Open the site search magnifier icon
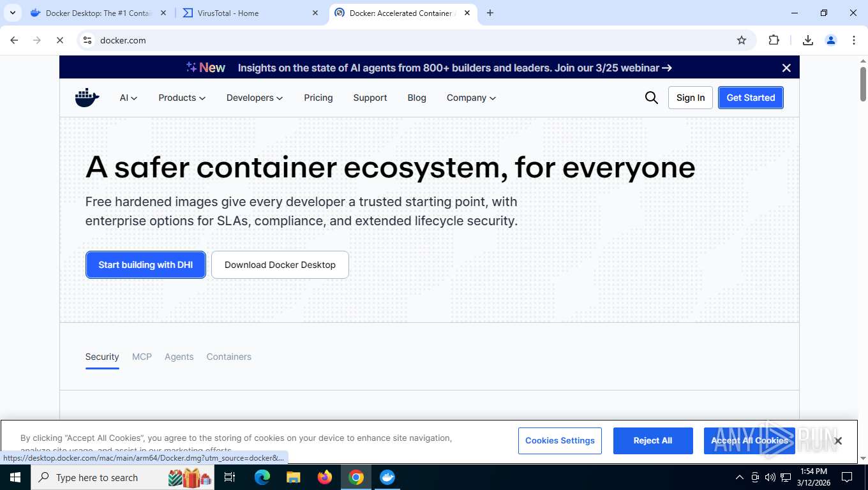The height and width of the screenshot is (490, 868). click(651, 98)
